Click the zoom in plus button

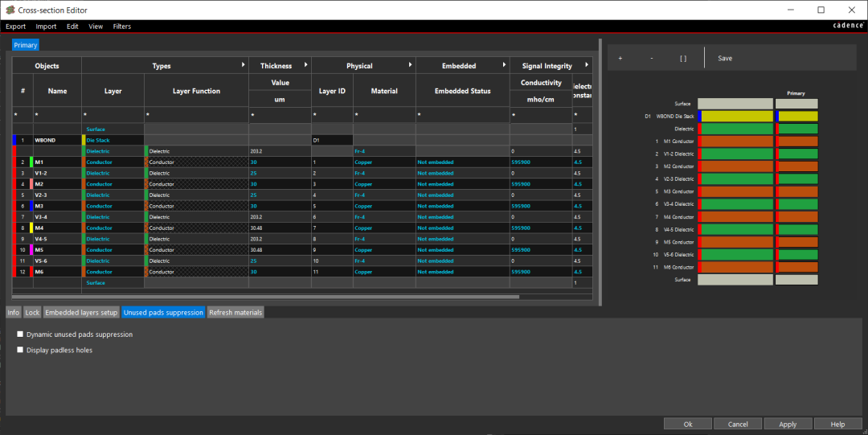[x=620, y=59]
